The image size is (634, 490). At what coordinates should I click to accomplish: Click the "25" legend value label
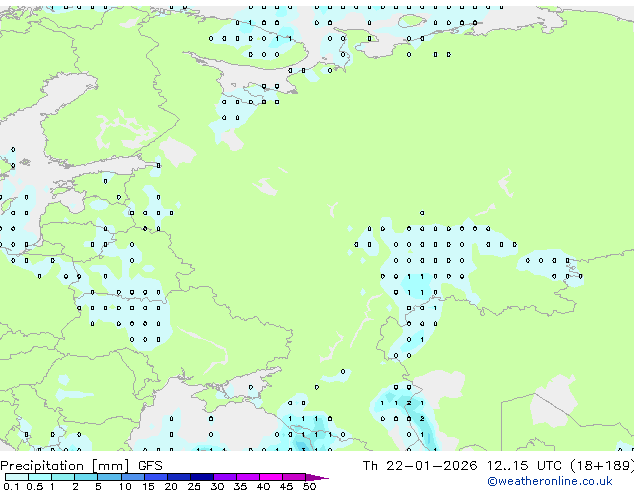click(x=194, y=486)
